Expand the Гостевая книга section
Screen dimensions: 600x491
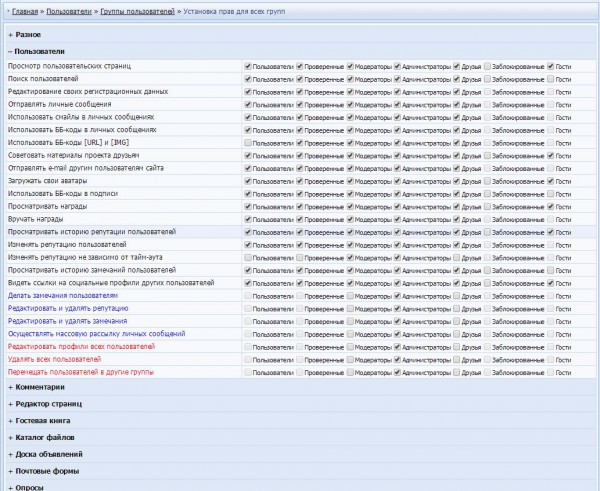point(39,421)
